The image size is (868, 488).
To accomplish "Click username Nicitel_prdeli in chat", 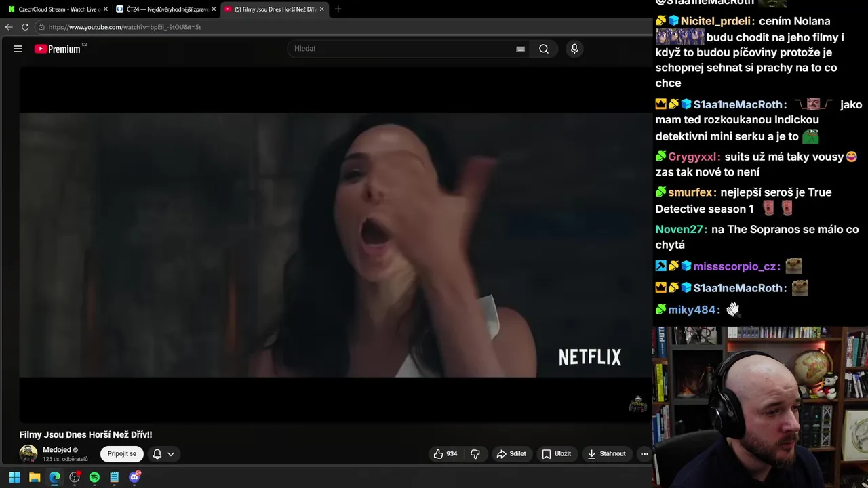I will (x=716, y=21).
